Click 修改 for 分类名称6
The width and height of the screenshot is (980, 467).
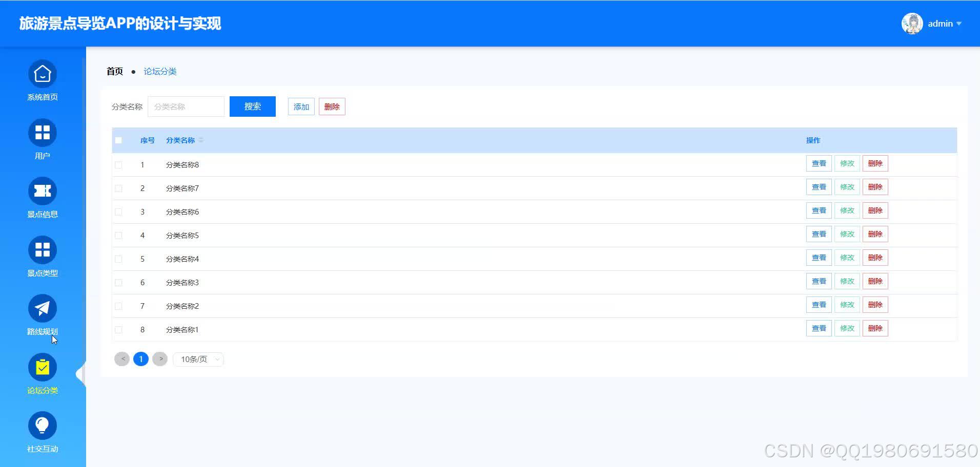point(847,210)
